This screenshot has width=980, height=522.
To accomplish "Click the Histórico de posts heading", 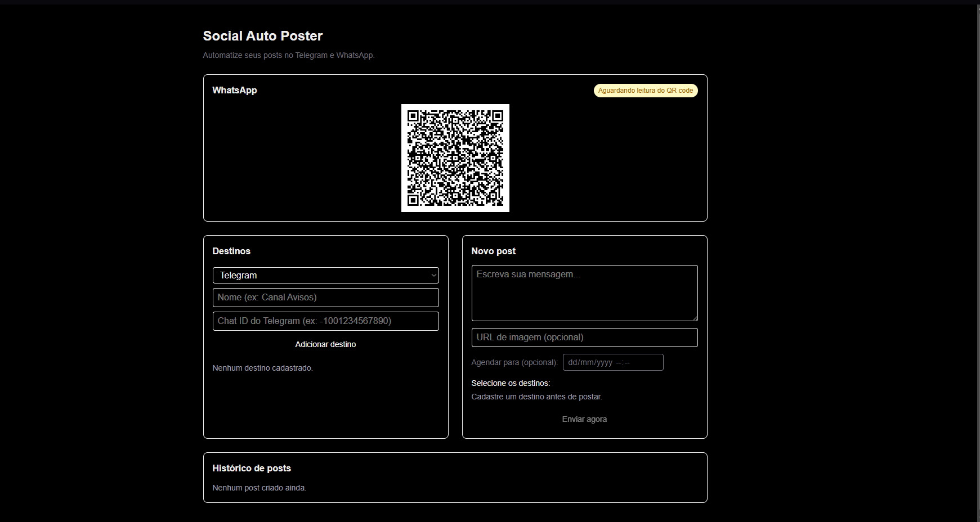I will 252,468.
